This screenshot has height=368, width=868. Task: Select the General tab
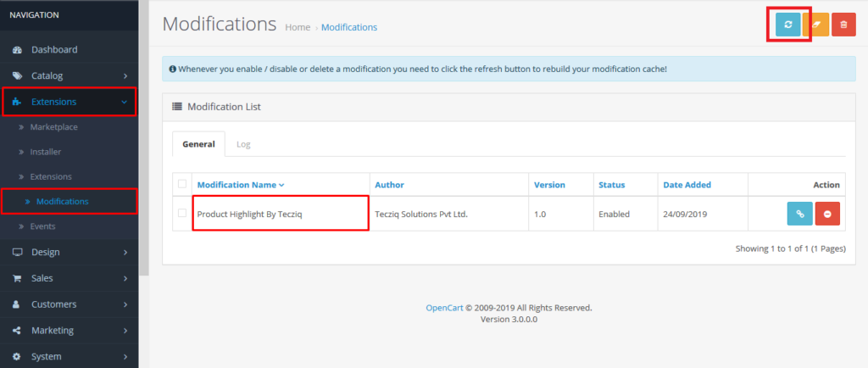(198, 144)
